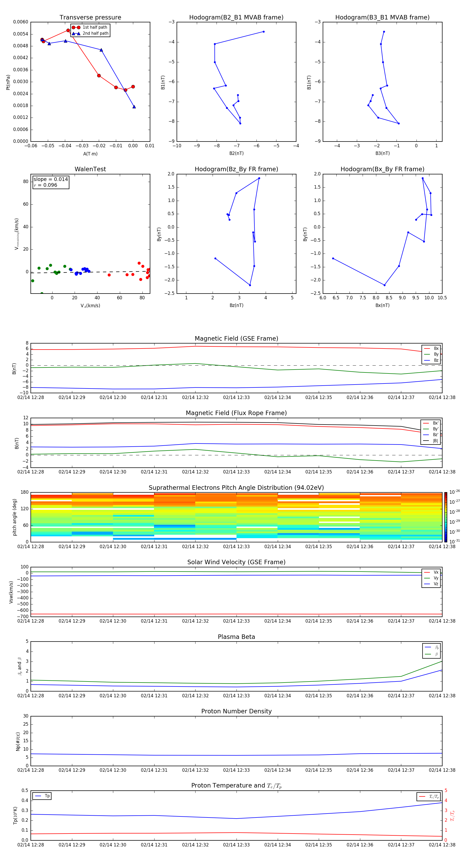Click the 0.0060 tick on Transverse pressure axis
This screenshot has width=473, height=868.
point(20,22)
